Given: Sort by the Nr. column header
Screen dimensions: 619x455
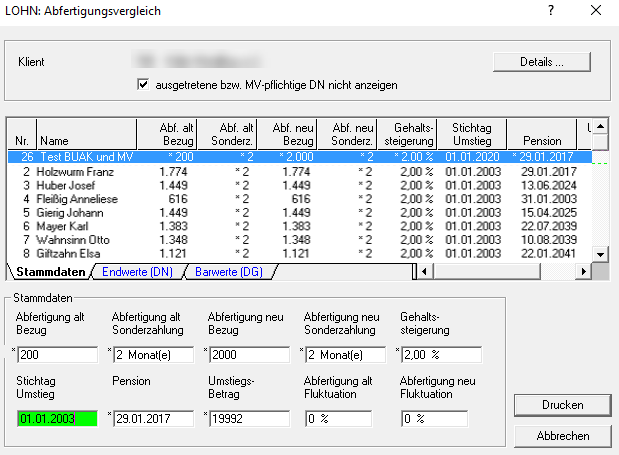Looking at the screenshot, I should coord(22,134).
